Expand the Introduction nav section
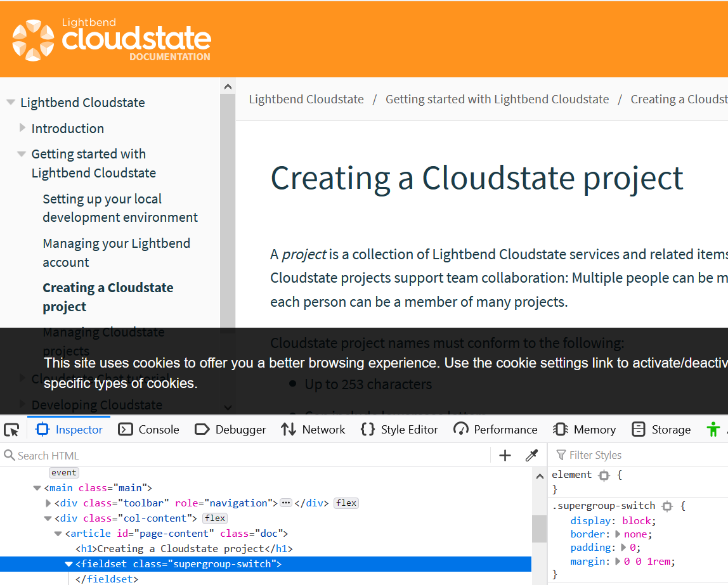Image resolution: width=728 pixels, height=585 pixels. [22, 127]
